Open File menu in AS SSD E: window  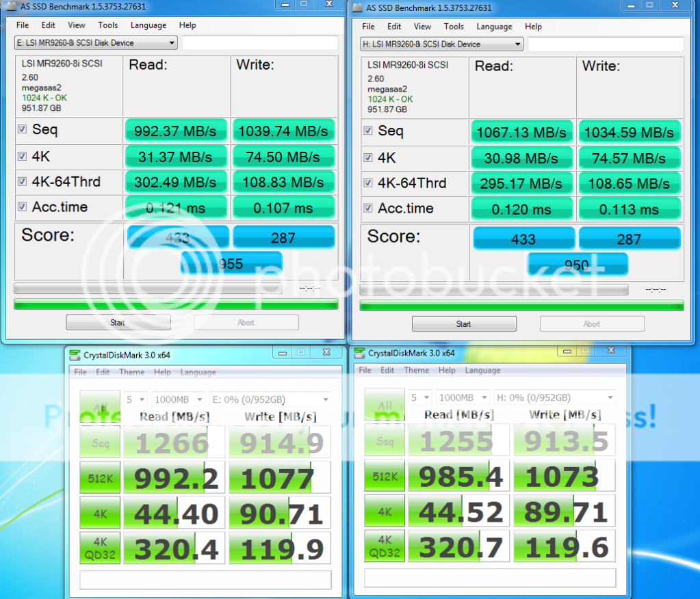coord(23,25)
